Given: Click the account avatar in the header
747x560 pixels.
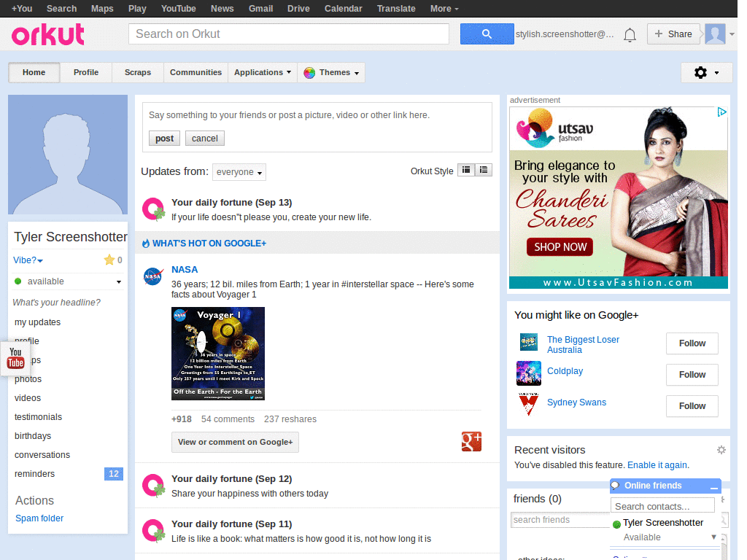Looking at the screenshot, I should pyautogui.click(x=715, y=34).
